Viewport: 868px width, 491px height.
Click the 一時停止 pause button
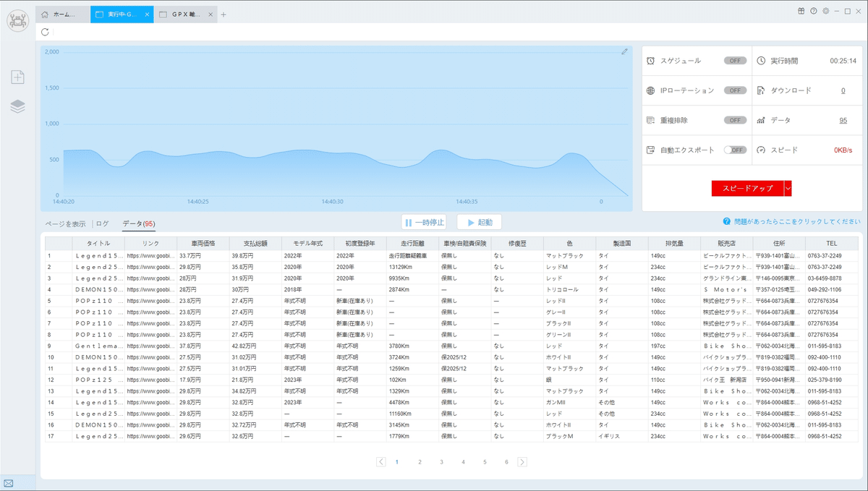(425, 223)
